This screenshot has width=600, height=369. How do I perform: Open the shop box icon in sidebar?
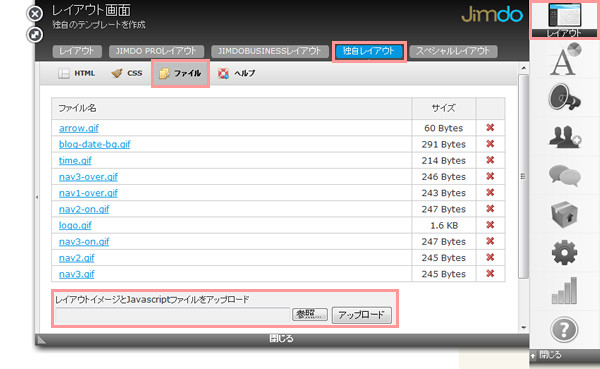pos(564,214)
